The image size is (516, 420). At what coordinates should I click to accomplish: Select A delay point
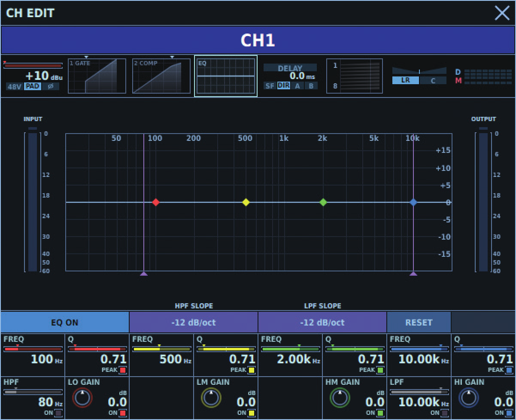pos(297,85)
